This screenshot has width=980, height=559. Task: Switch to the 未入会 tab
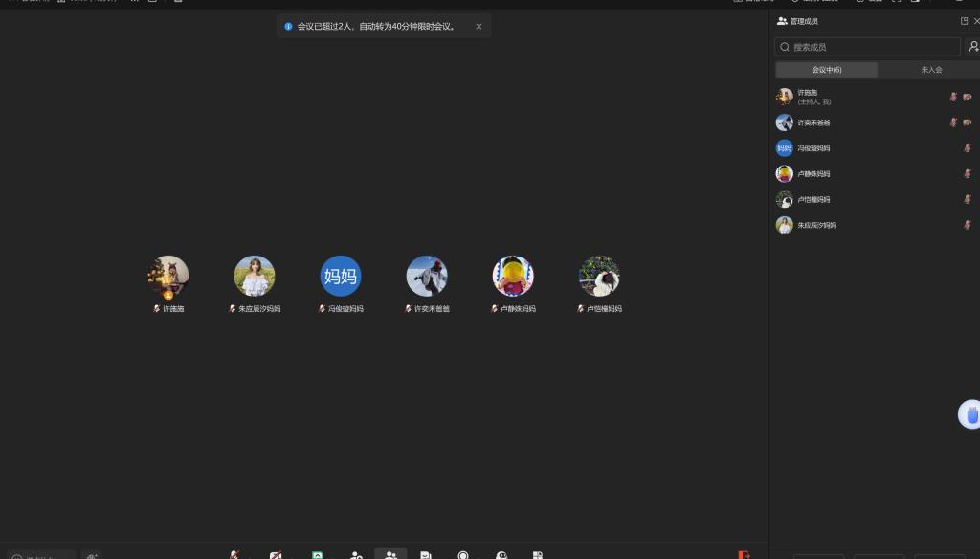click(x=930, y=70)
